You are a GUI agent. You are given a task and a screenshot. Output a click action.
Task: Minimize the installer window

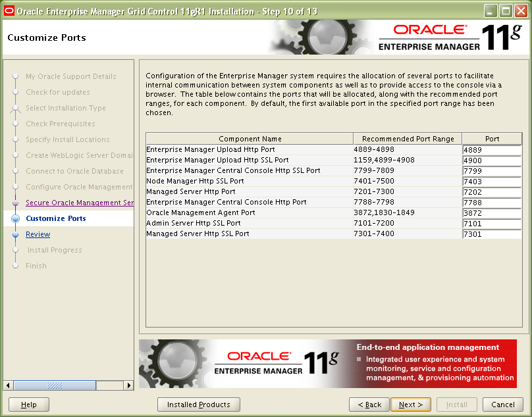click(x=490, y=11)
